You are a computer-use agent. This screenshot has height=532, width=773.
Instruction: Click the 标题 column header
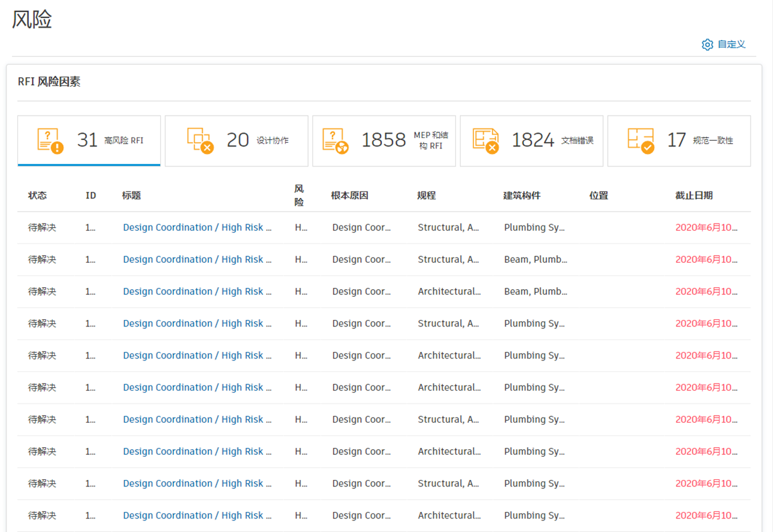(131, 195)
